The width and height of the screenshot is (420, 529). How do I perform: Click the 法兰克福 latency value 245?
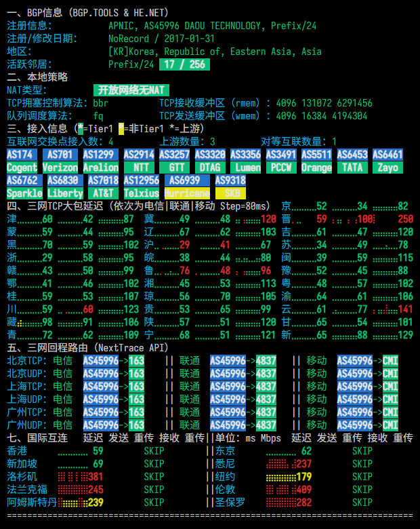pyautogui.click(x=96, y=490)
